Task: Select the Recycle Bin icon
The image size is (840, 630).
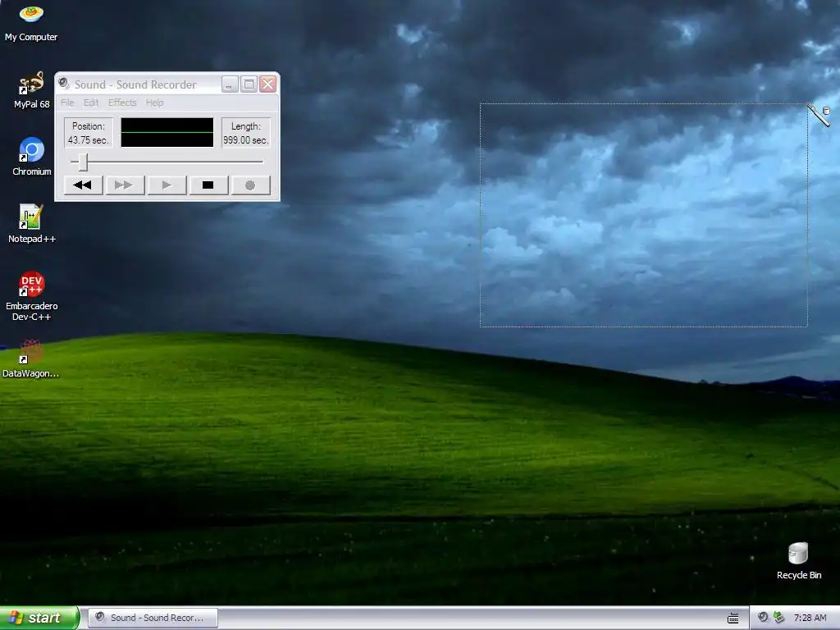Action: [x=799, y=561]
